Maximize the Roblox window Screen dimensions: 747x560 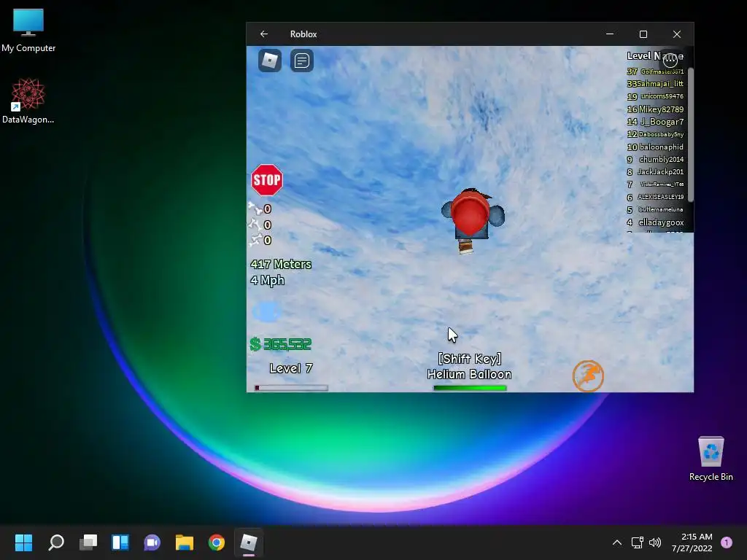point(643,34)
